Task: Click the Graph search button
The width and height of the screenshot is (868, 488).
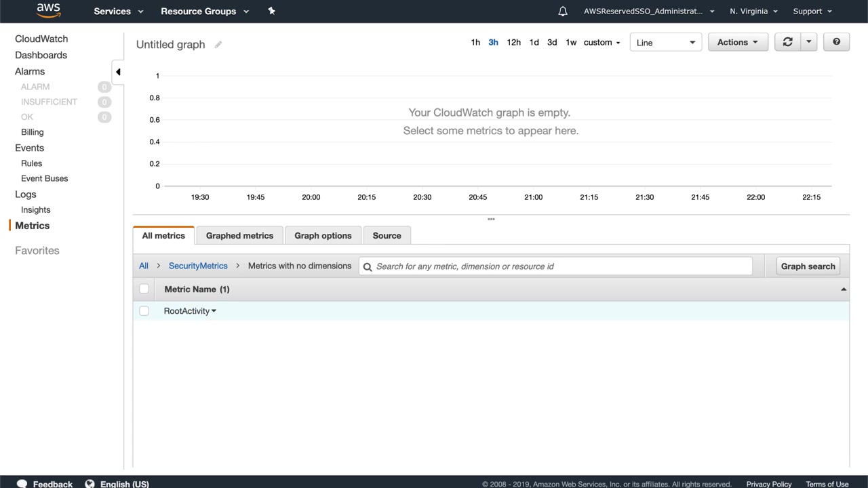Action: click(808, 266)
